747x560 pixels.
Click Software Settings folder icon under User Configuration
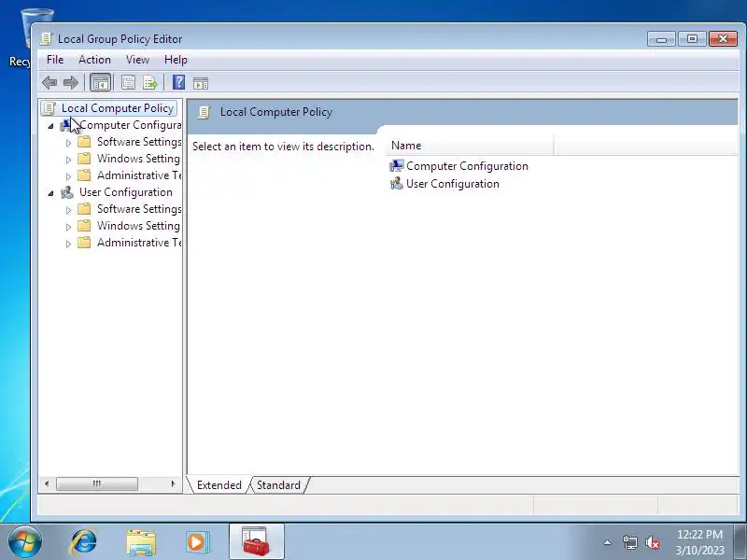84,208
